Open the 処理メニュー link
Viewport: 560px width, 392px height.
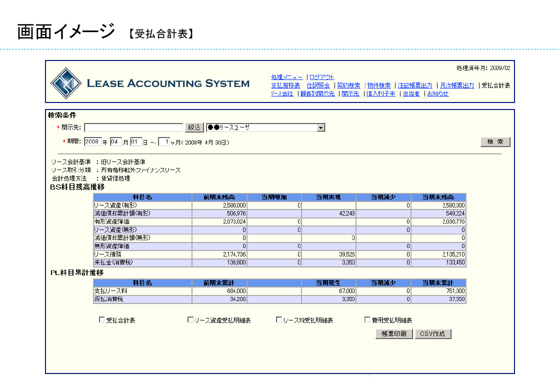click(287, 77)
